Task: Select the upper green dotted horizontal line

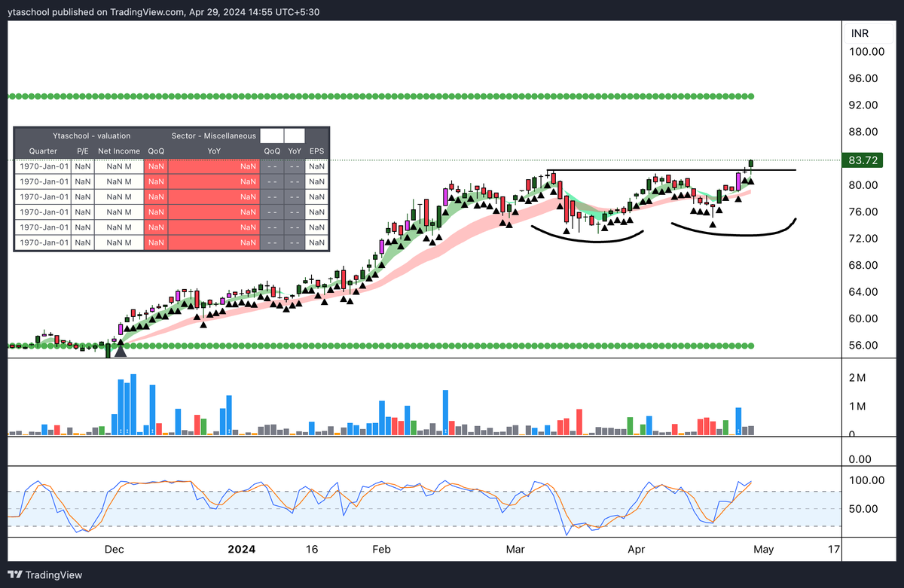Action: point(380,97)
